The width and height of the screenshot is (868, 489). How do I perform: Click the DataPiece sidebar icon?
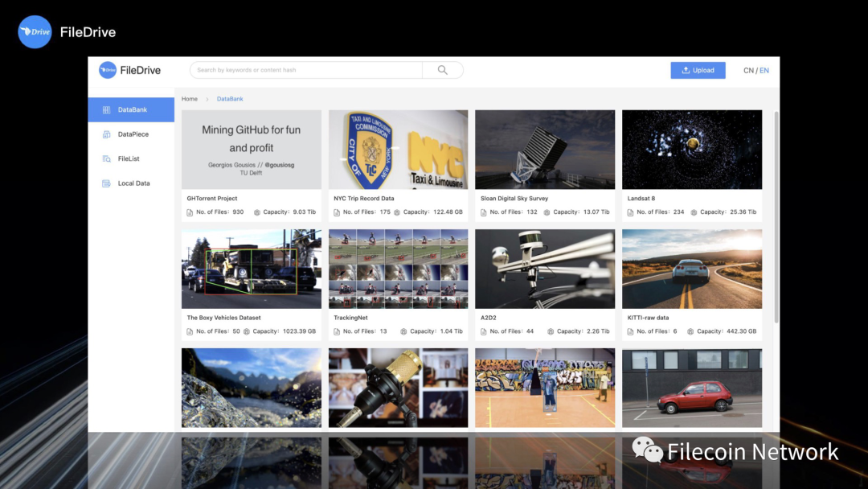106,134
